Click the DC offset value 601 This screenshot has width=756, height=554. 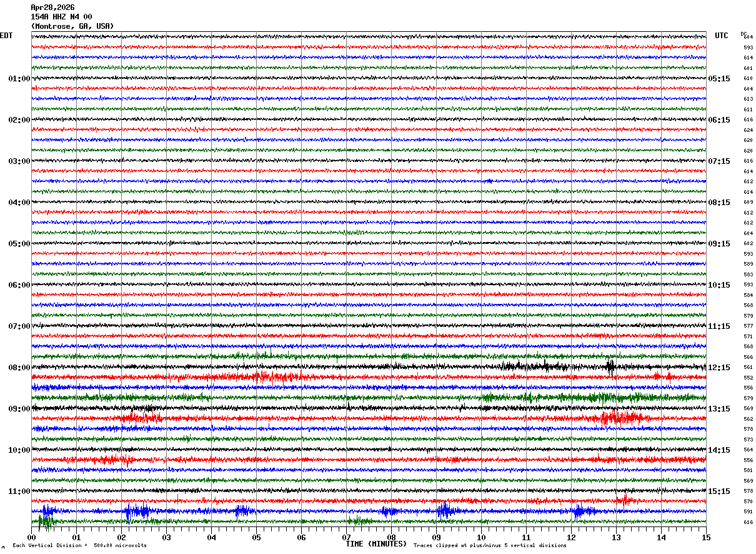click(x=748, y=68)
